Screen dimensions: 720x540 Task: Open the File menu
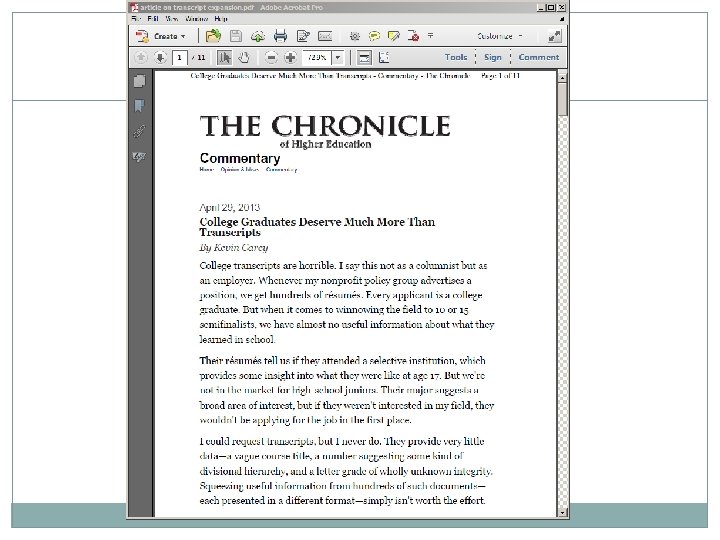[136, 19]
